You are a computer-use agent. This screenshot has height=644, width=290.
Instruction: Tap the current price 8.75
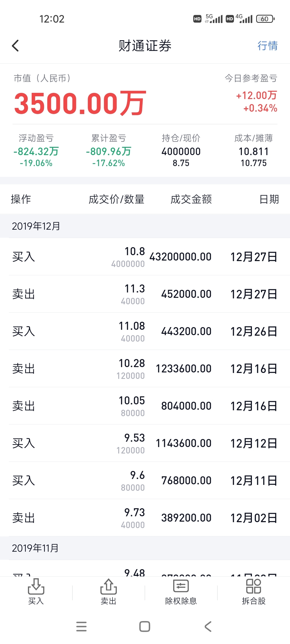pos(181,163)
